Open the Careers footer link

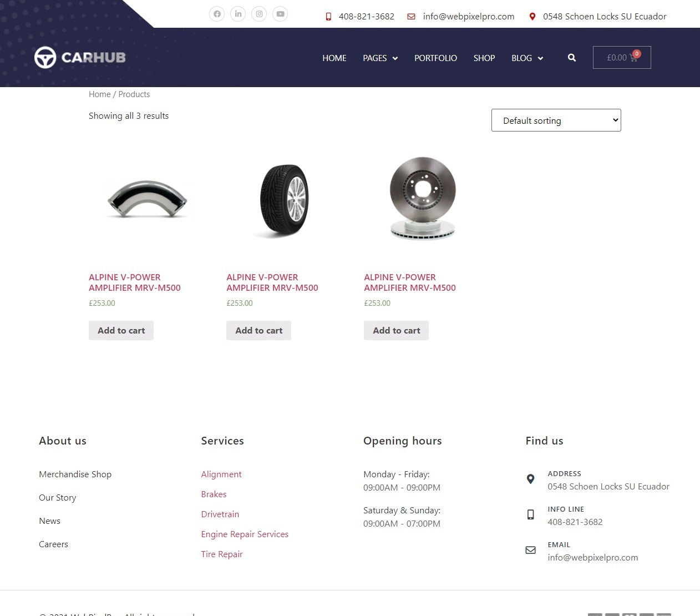click(x=53, y=544)
